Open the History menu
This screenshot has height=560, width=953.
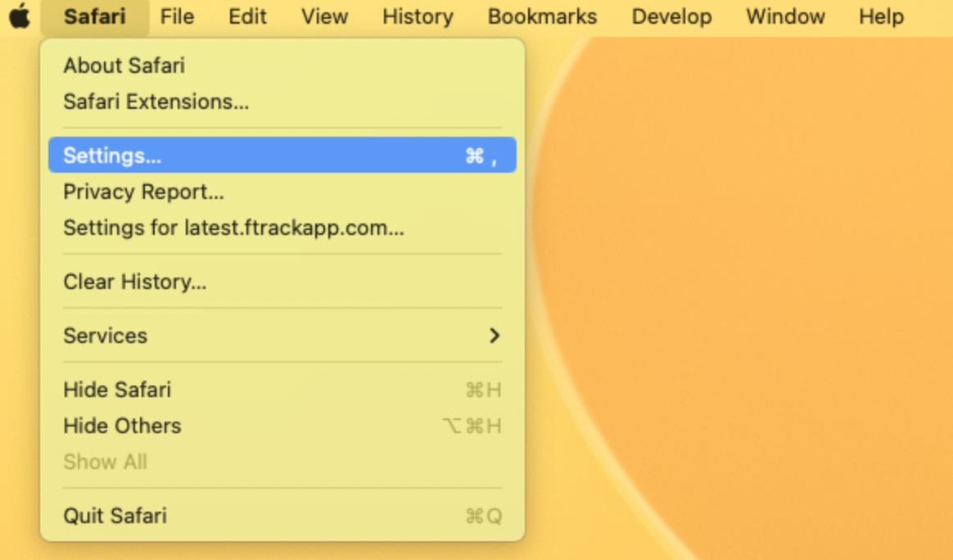pyautogui.click(x=418, y=16)
